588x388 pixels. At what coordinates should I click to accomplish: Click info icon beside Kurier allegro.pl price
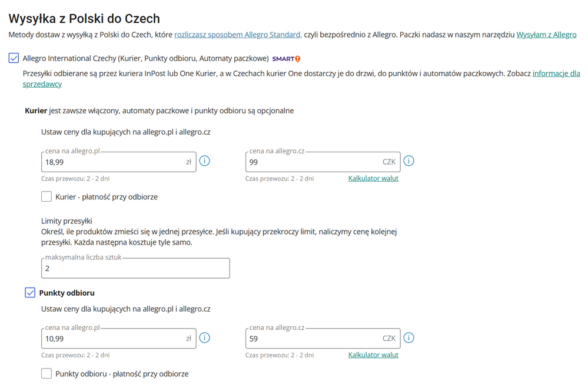(205, 161)
